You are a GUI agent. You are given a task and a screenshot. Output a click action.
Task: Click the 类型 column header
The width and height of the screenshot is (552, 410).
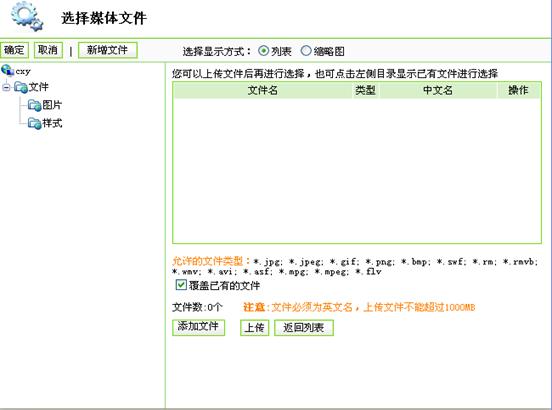point(365,90)
